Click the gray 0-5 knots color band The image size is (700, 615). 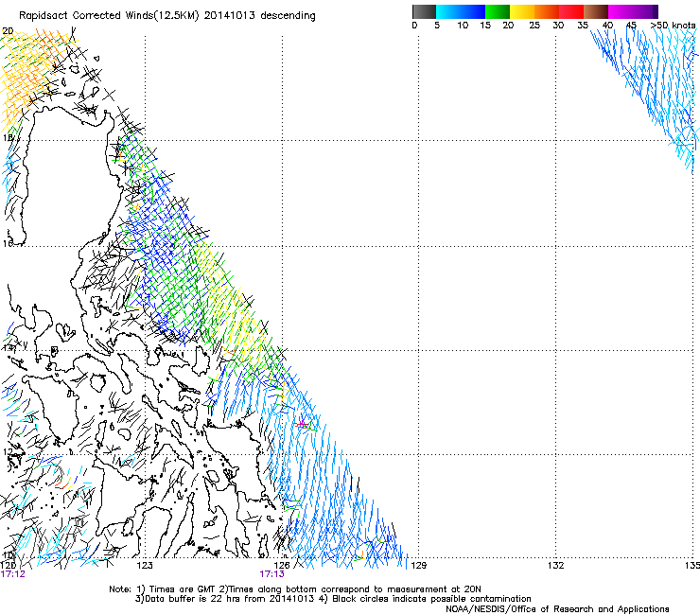click(x=424, y=11)
